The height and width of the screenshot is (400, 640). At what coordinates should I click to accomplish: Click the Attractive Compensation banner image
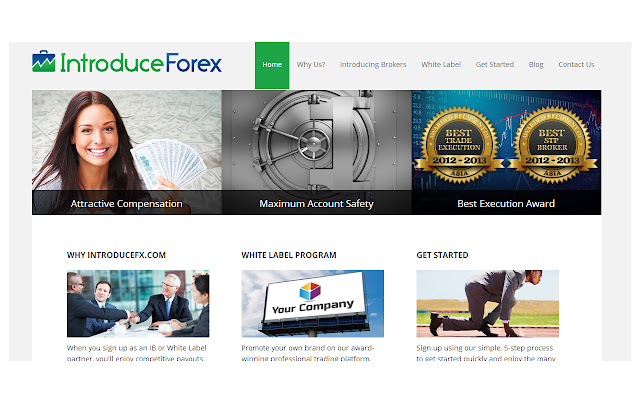click(x=127, y=152)
